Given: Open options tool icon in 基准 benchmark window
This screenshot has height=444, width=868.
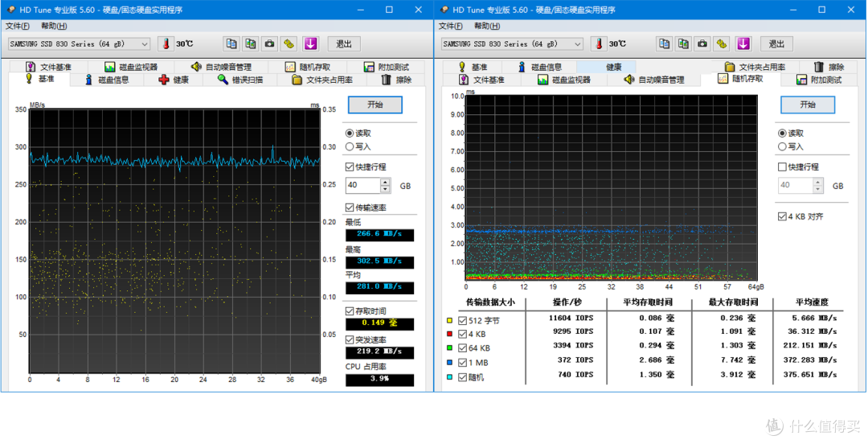Looking at the screenshot, I should point(289,43).
